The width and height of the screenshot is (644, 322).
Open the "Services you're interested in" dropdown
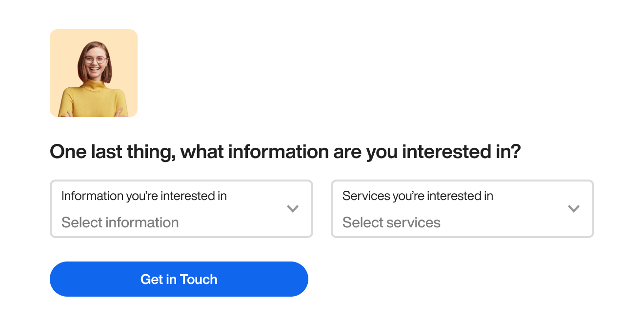pos(462,209)
